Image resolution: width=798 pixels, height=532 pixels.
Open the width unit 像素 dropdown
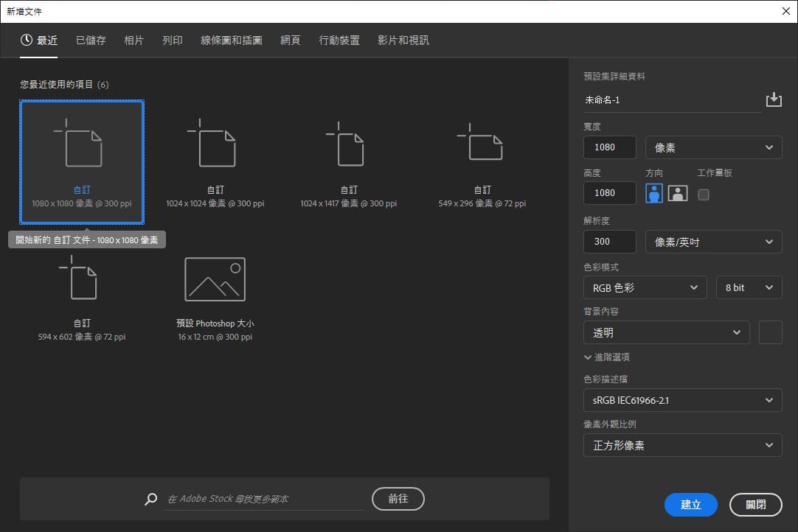[x=713, y=147]
